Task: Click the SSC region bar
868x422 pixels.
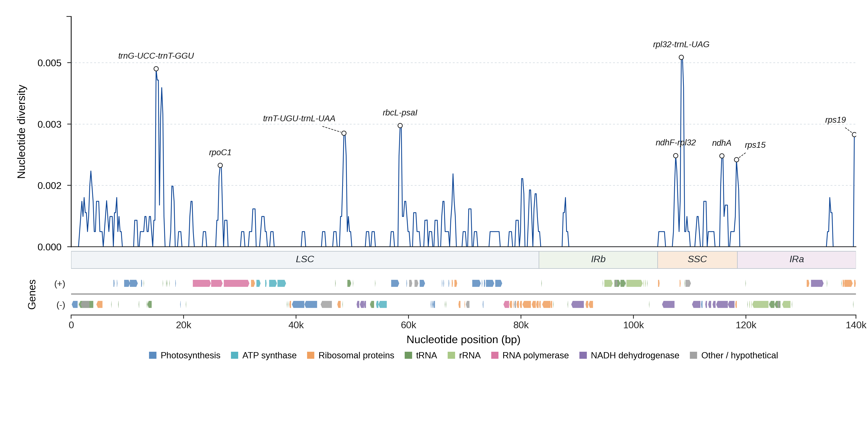Action: point(697,260)
